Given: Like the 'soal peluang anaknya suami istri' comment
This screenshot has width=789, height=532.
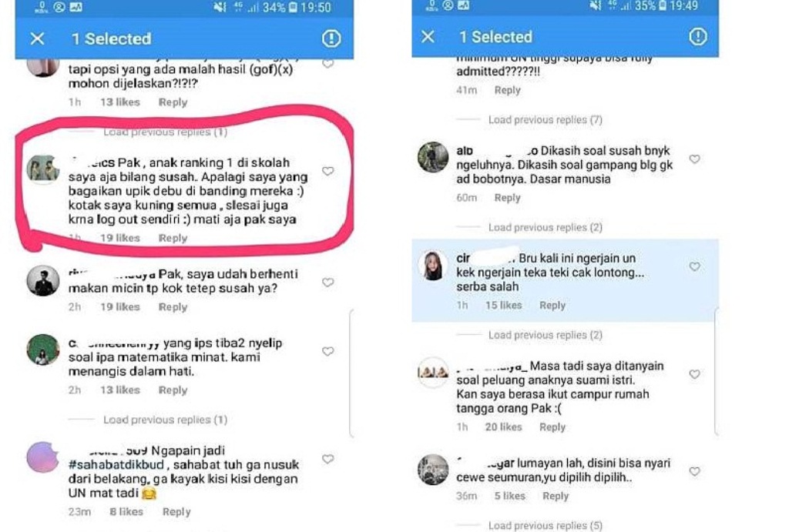Looking at the screenshot, I should coord(694,374).
